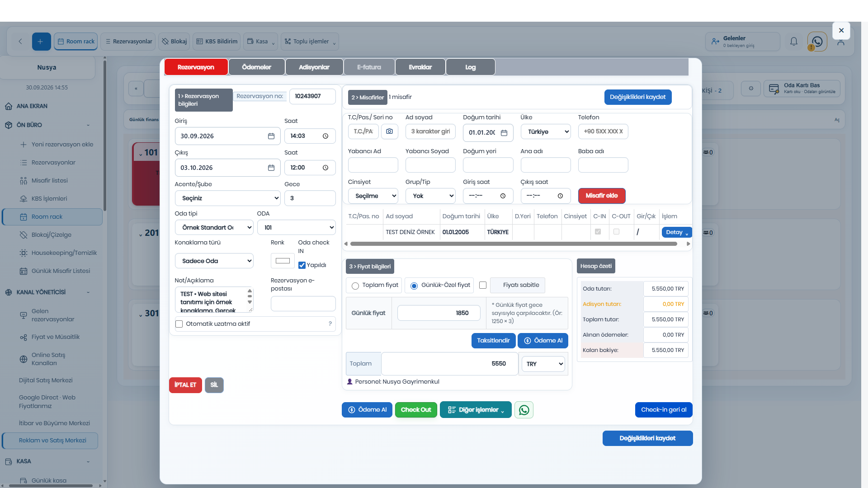Click the Rezervasyon e-postası input field
The height and width of the screenshot is (488, 868).
tap(303, 304)
